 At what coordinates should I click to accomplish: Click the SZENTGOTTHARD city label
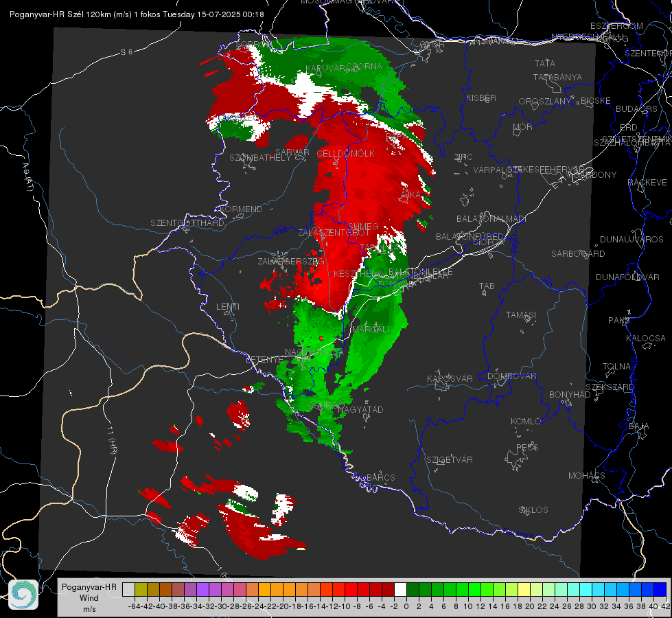click(x=187, y=223)
